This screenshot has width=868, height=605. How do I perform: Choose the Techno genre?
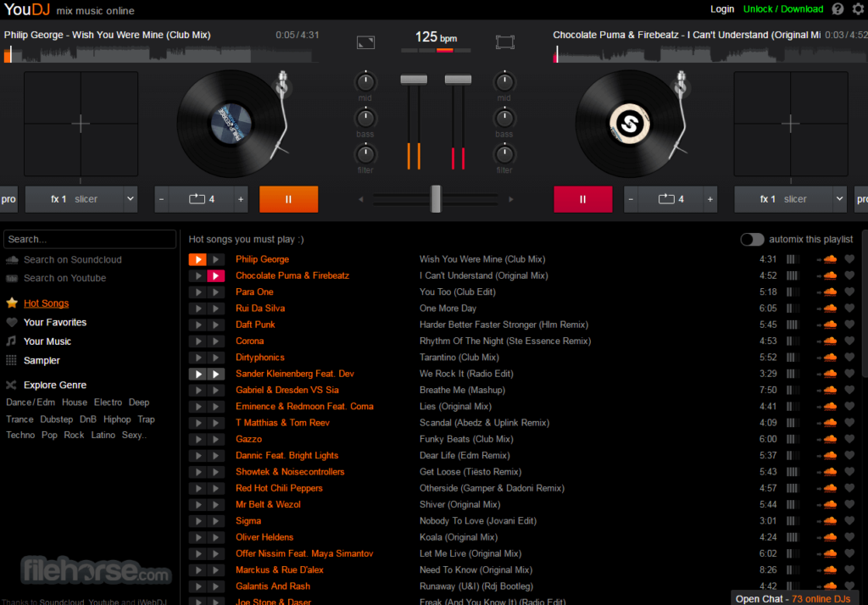click(x=20, y=435)
